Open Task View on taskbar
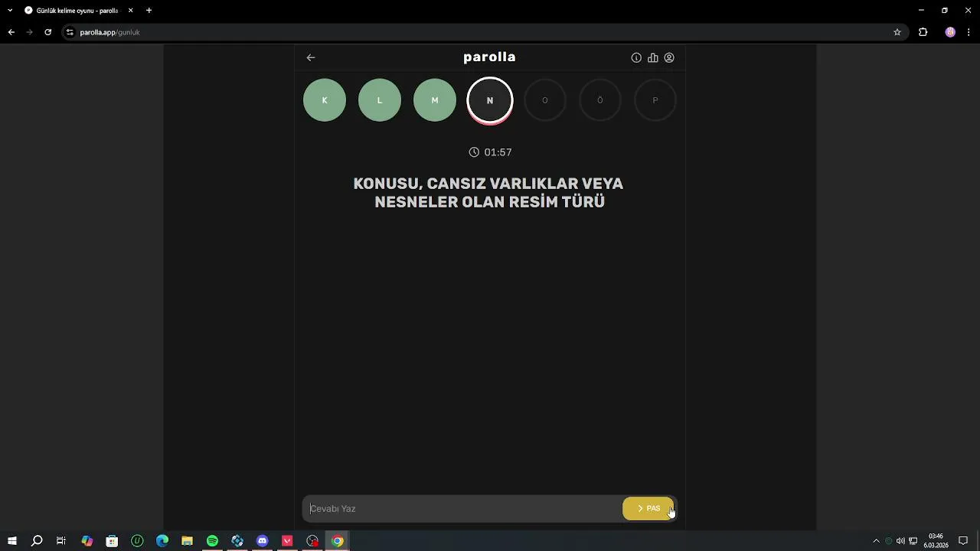 click(61, 541)
